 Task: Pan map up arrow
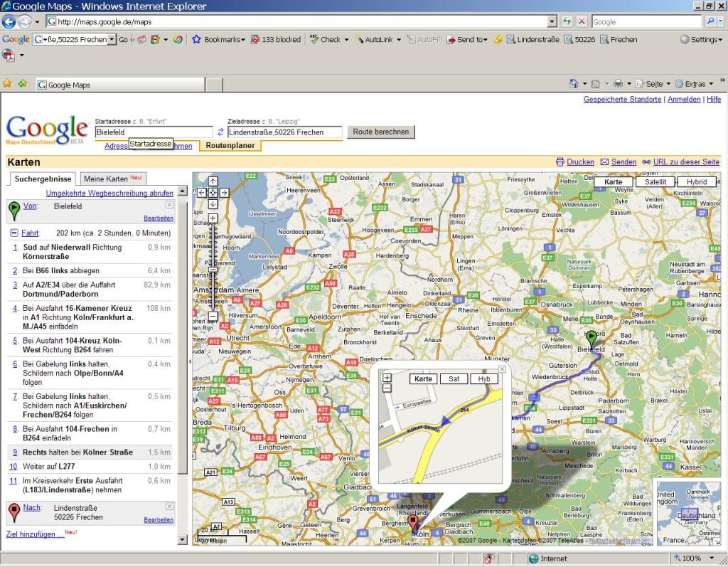pyautogui.click(x=213, y=181)
